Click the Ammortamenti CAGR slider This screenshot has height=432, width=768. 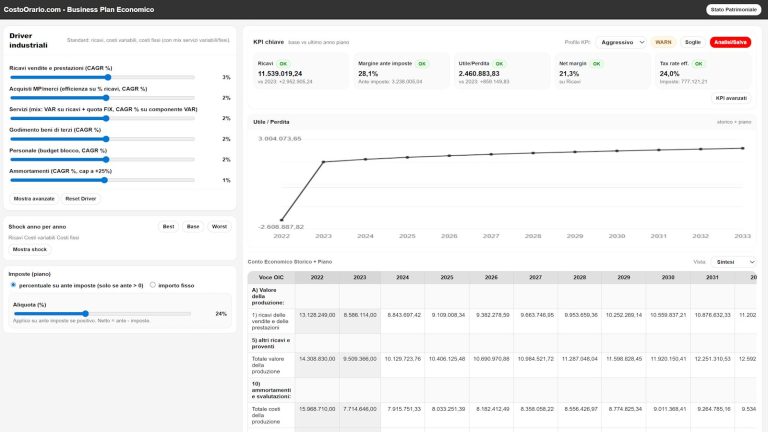tap(105, 180)
